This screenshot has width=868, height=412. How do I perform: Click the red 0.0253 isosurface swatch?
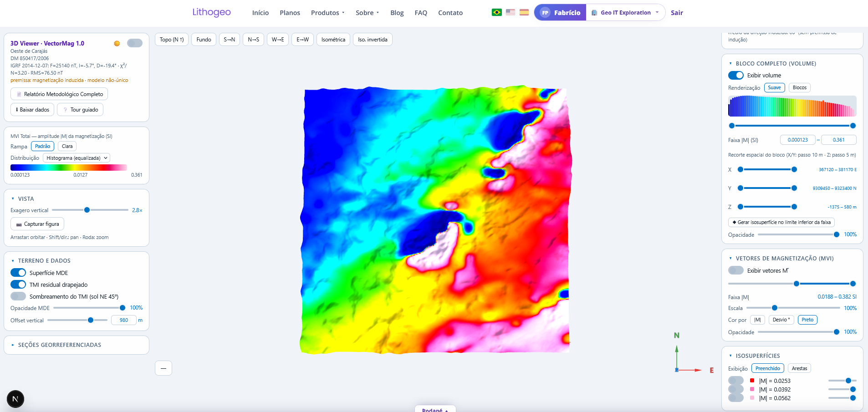(x=752, y=381)
